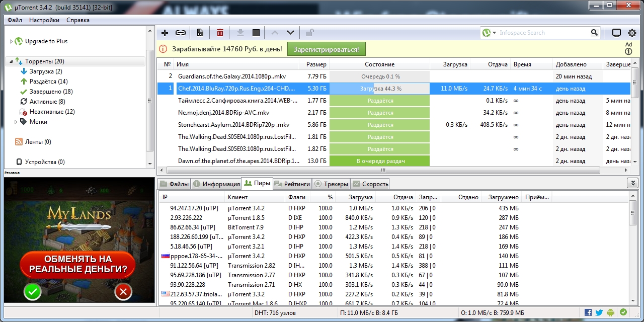The image size is (644, 322).
Task: Click the Add Torrent from URL link icon
Action: click(180, 33)
